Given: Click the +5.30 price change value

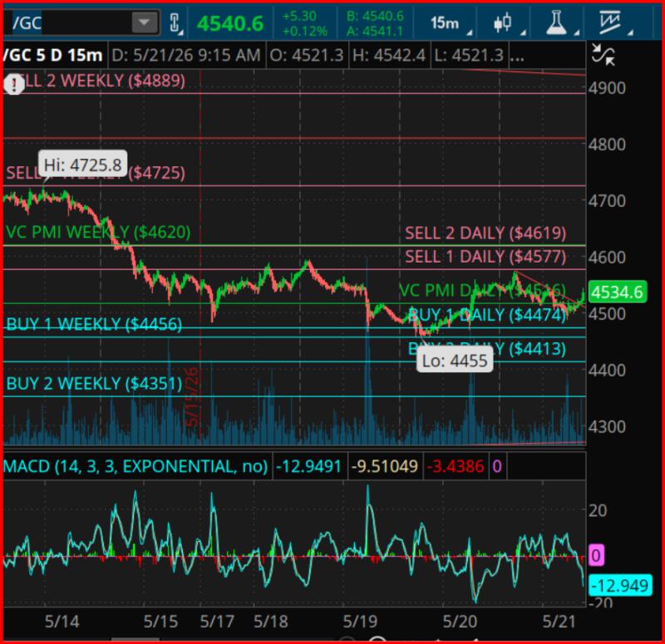Looking at the screenshot, I should (299, 16).
